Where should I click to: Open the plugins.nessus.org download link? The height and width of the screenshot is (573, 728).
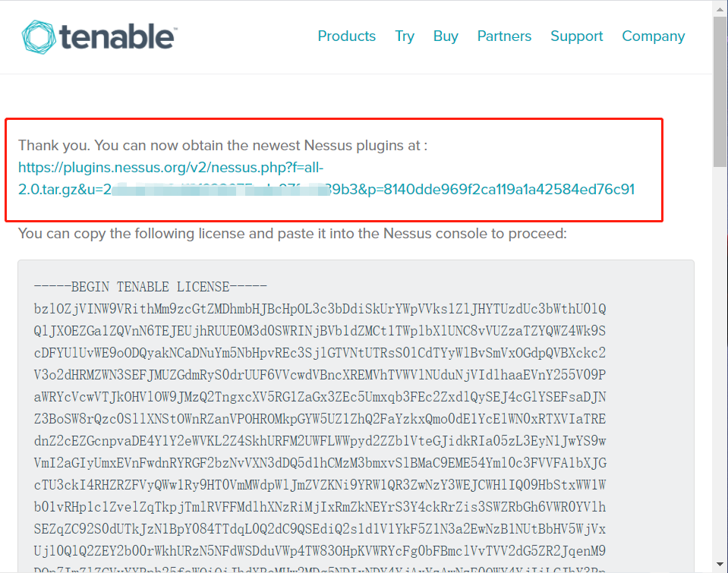click(x=175, y=167)
